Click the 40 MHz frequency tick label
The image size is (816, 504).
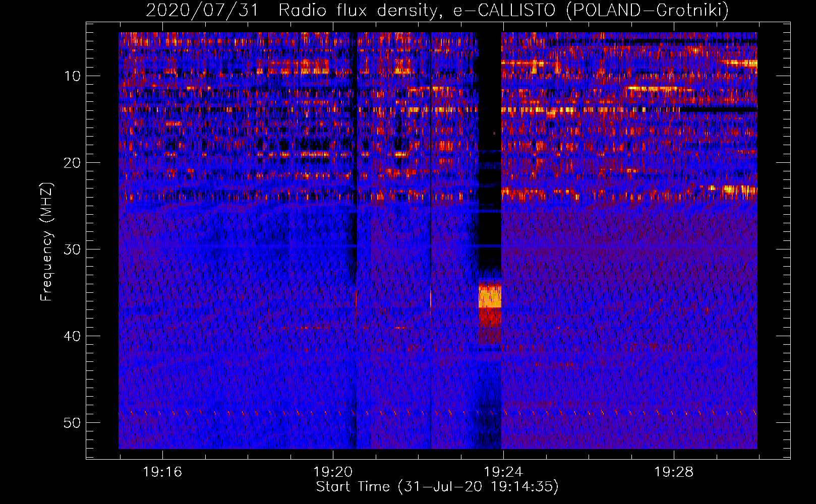click(73, 336)
